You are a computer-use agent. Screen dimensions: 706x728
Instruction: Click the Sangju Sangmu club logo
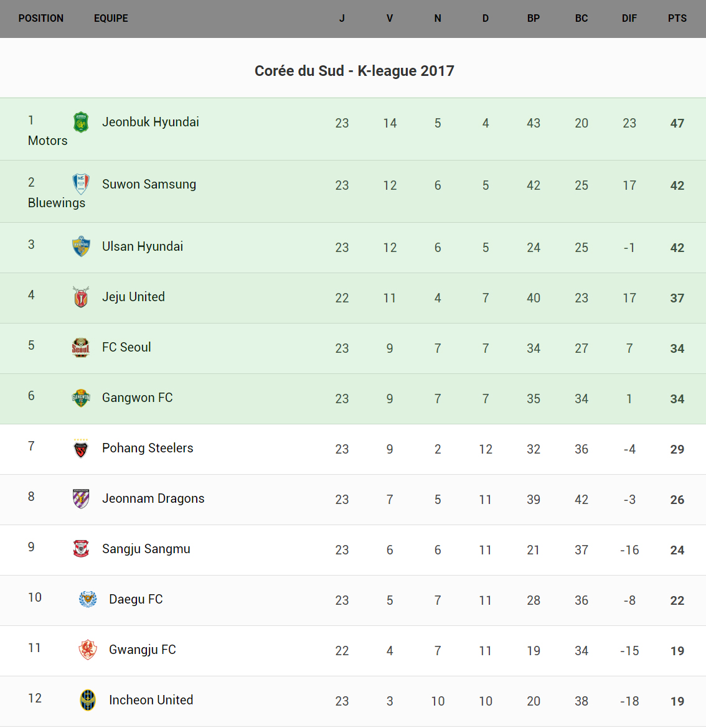coord(81,549)
